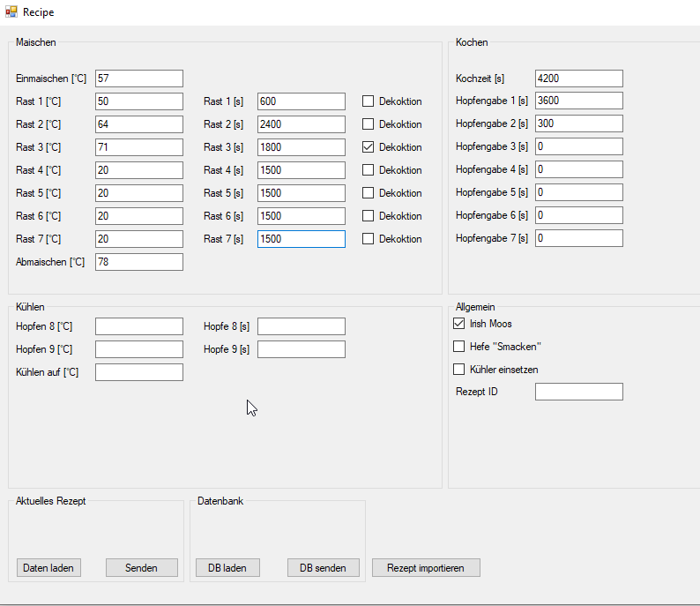
Task: Select the Kochzeit input field
Action: 578,79
